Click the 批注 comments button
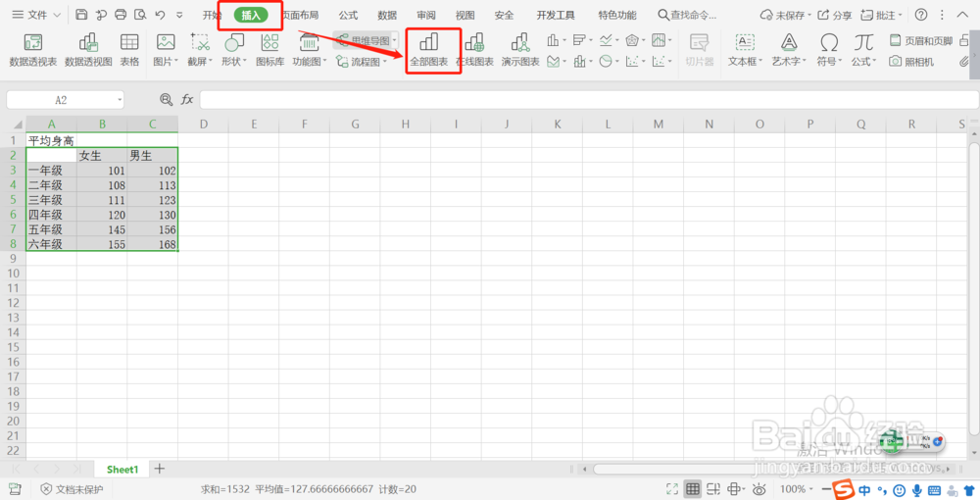This screenshot has width=980, height=500. (881, 15)
